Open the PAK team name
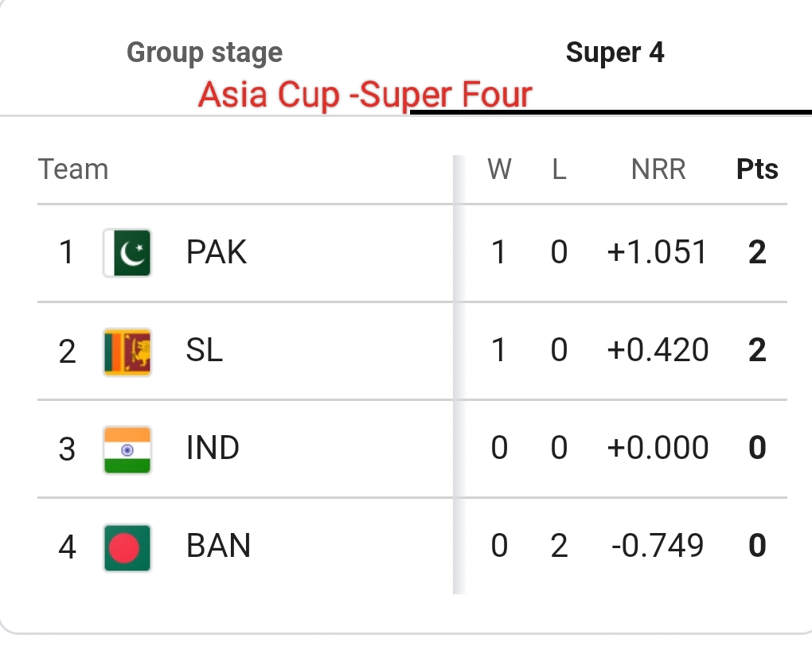The height and width of the screenshot is (646, 812). pyautogui.click(x=217, y=252)
